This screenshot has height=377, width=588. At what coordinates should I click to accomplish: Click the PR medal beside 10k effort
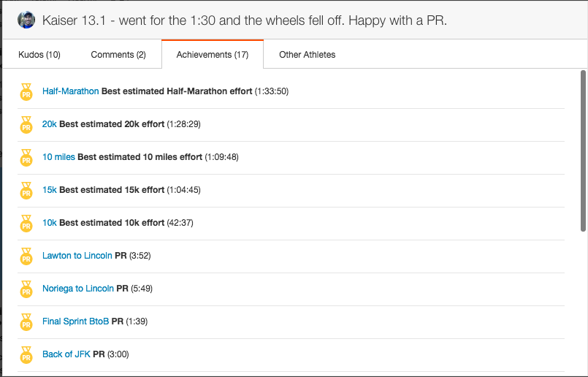[26, 224]
